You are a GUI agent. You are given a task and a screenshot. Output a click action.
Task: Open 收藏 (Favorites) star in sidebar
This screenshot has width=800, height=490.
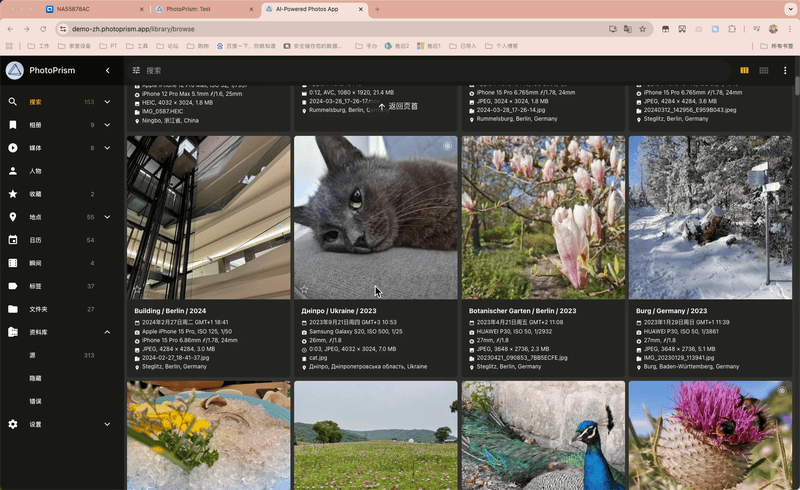point(13,194)
